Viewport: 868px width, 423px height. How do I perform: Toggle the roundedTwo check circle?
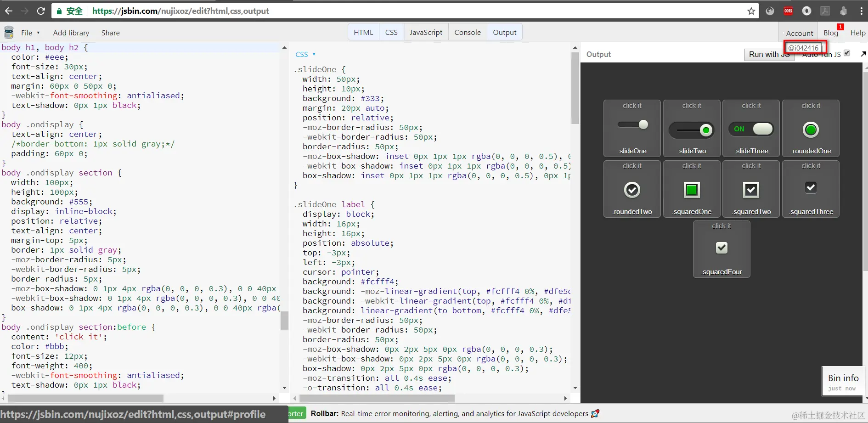click(x=632, y=190)
